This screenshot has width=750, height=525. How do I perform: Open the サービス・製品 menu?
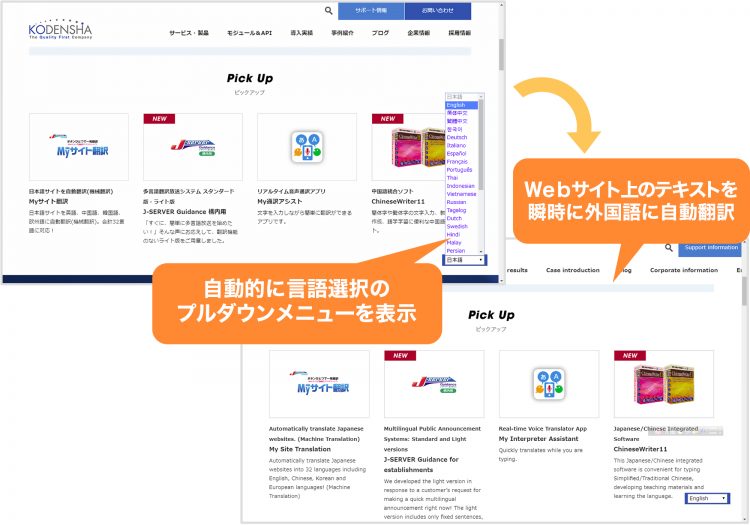click(x=189, y=33)
